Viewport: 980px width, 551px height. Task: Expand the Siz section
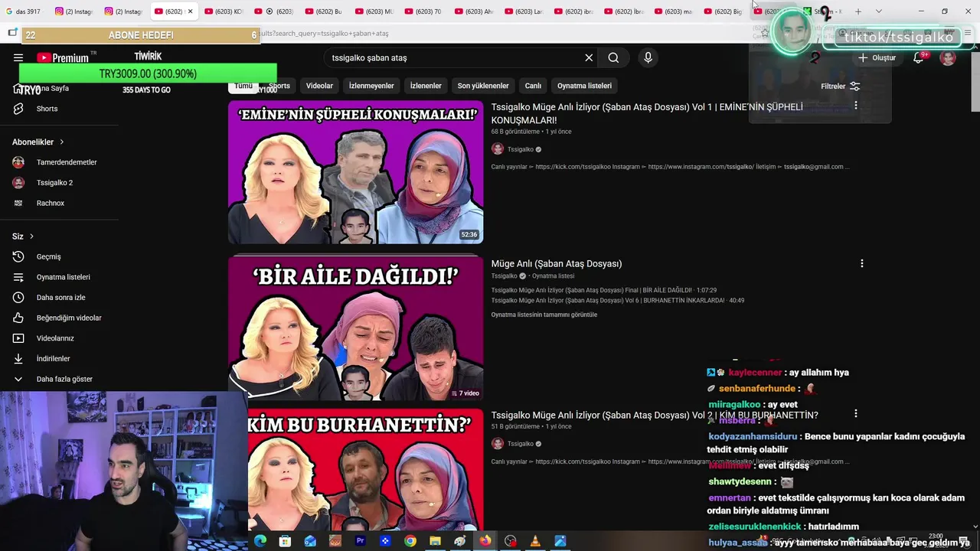click(x=23, y=236)
